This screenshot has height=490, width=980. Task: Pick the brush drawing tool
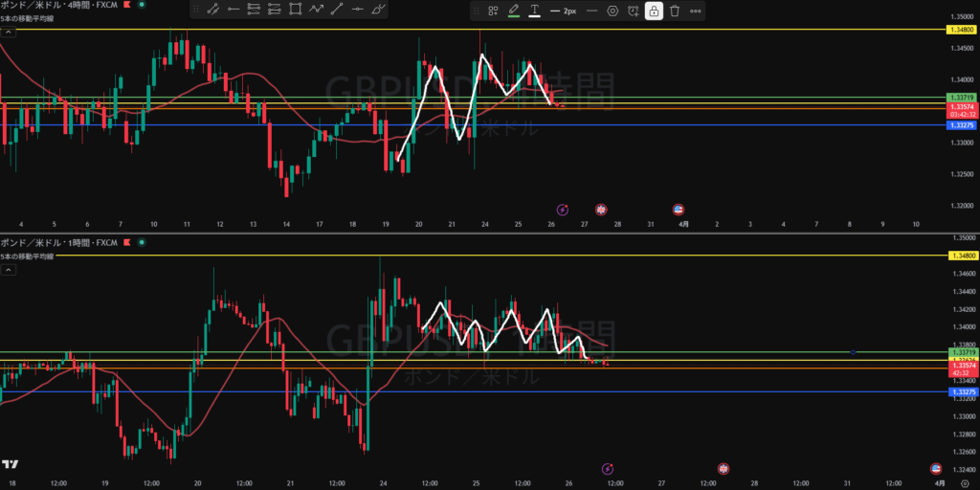point(378,11)
